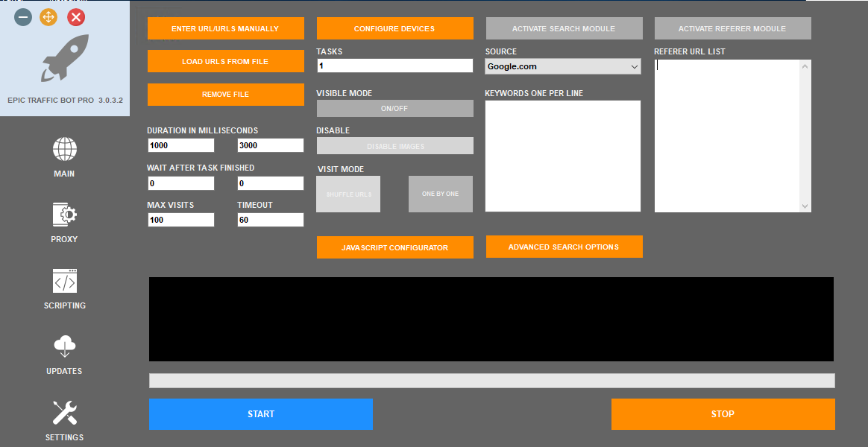Open the Main section from the sidebar
This screenshot has height=447, width=868.
click(64, 156)
